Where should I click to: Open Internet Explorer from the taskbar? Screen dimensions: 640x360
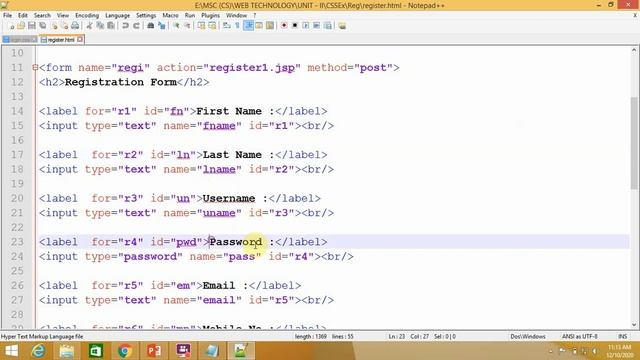(38, 351)
